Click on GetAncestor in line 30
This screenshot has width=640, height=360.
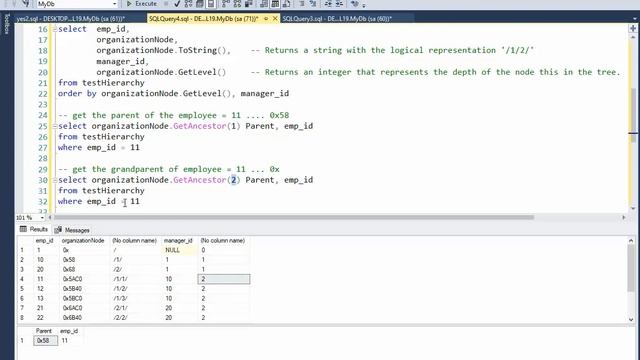(200, 180)
